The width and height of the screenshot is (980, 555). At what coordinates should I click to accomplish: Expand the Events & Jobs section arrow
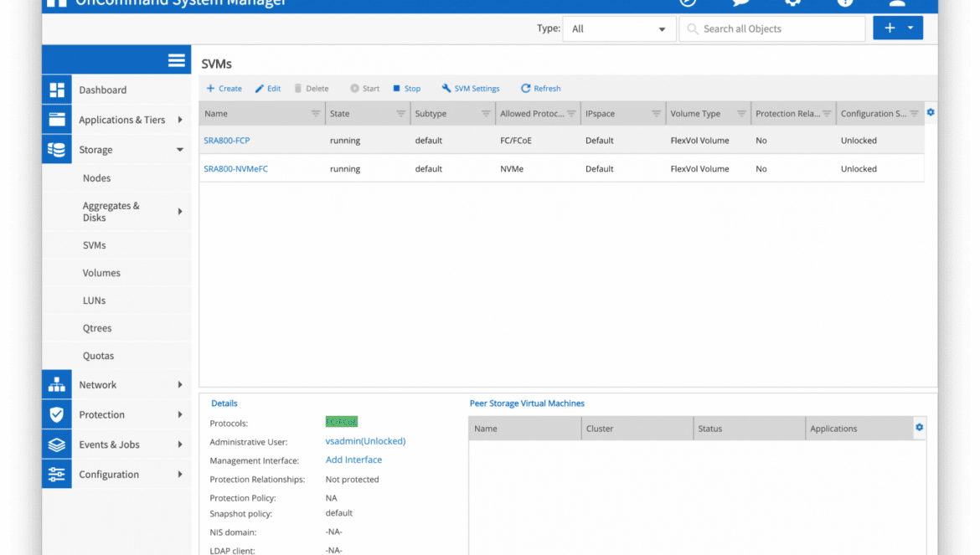click(180, 445)
